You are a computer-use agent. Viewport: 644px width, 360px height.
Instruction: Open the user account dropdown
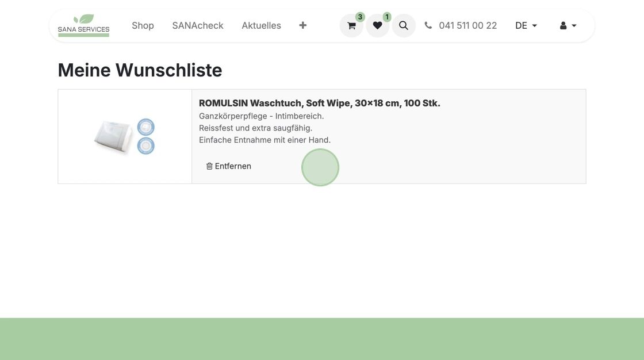click(568, 25)
